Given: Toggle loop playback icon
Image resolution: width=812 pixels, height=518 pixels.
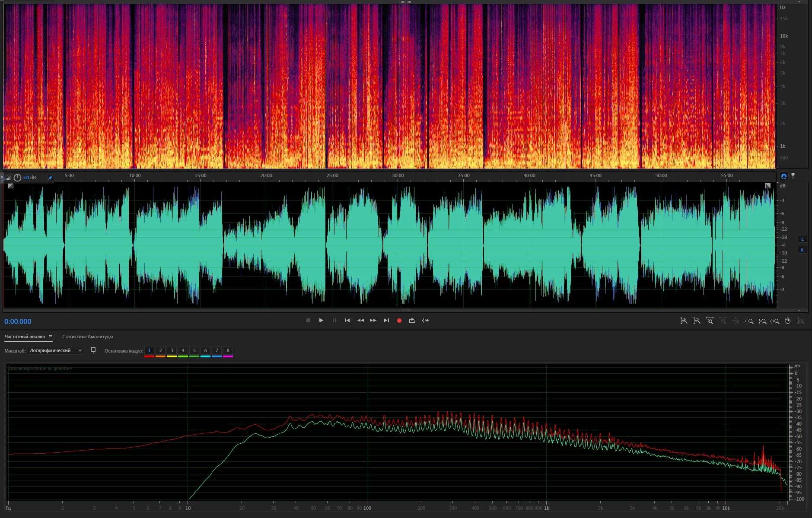Looking at the screenshot, I should (412, 321).
